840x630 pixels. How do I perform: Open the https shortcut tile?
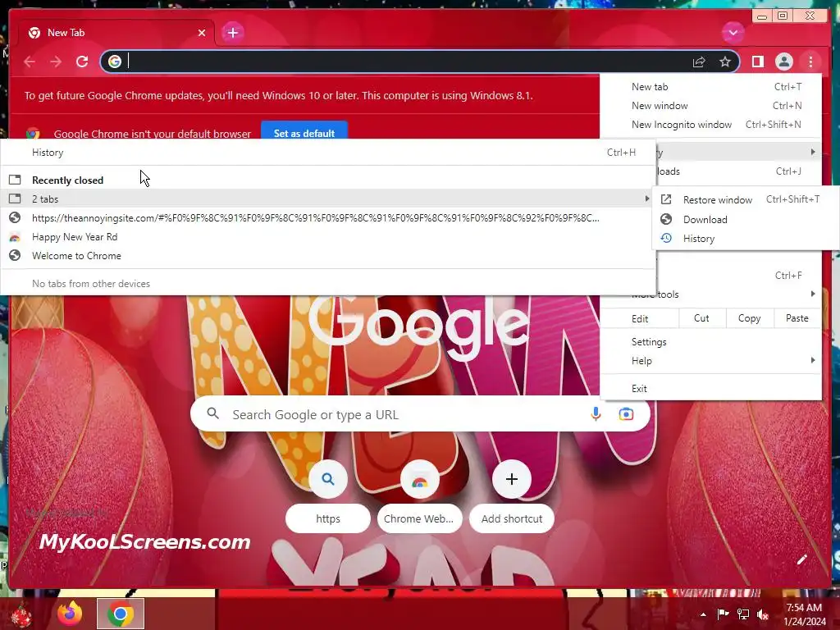(328, 496)
